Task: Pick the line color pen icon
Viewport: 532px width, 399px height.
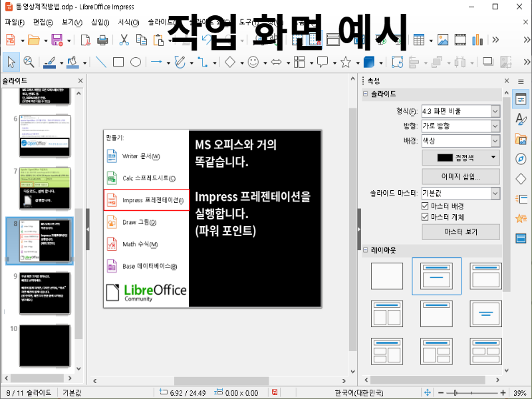Action: (x=50, y=62)
